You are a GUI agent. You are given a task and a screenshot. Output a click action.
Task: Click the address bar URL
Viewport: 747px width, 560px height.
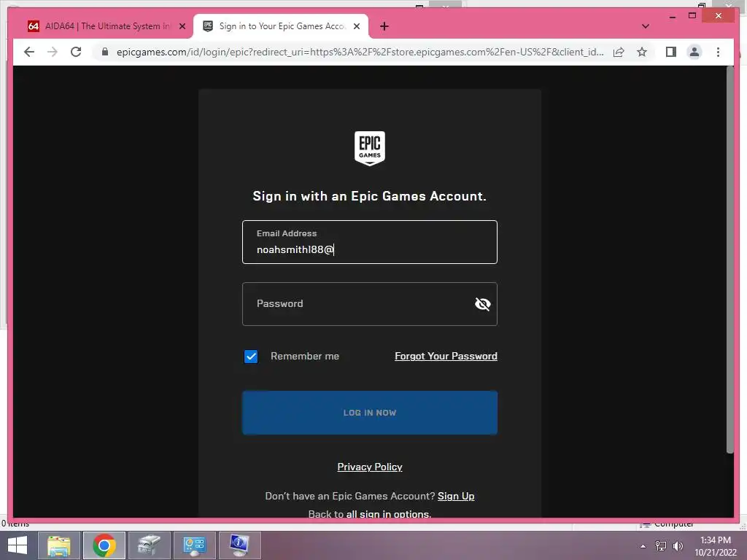tap(360, 52)
